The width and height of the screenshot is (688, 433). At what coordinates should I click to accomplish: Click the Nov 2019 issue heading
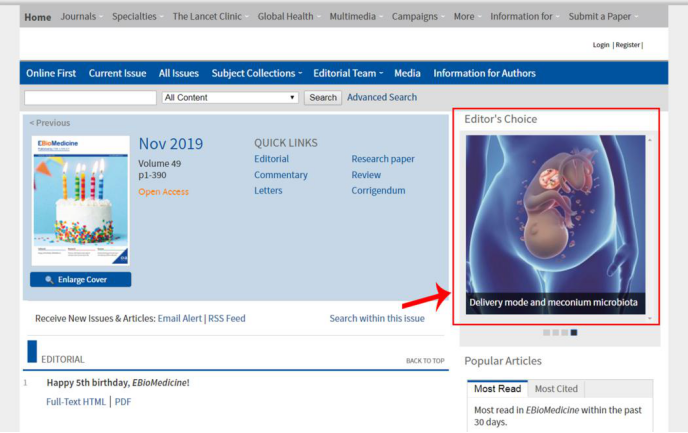pyautogui.click(x=171, y=144)
